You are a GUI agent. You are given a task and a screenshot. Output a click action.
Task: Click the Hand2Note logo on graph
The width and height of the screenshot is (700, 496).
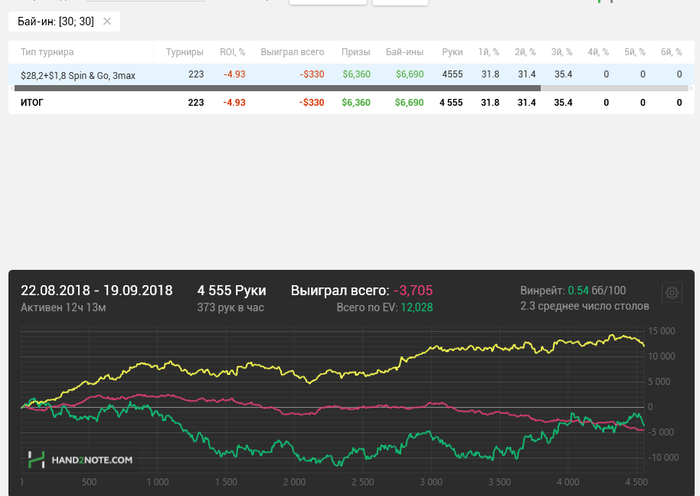[79, 460]
